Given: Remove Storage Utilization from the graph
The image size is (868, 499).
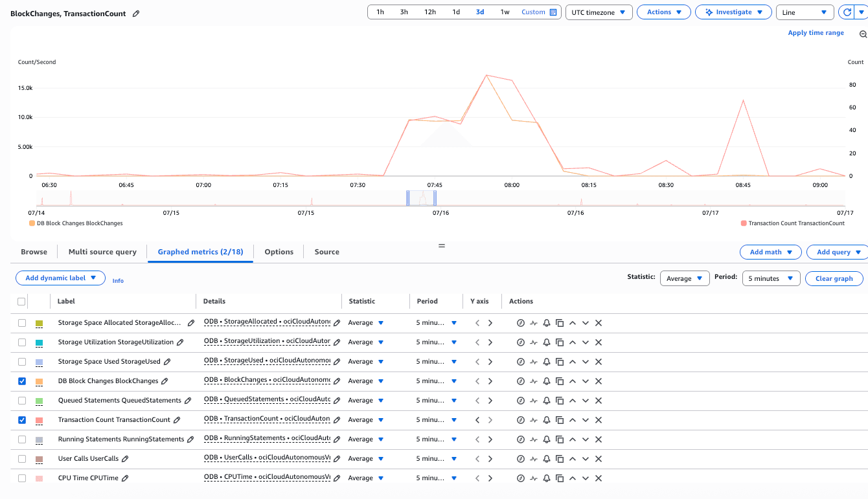Looking at the screenshot, I should (597, 342).
